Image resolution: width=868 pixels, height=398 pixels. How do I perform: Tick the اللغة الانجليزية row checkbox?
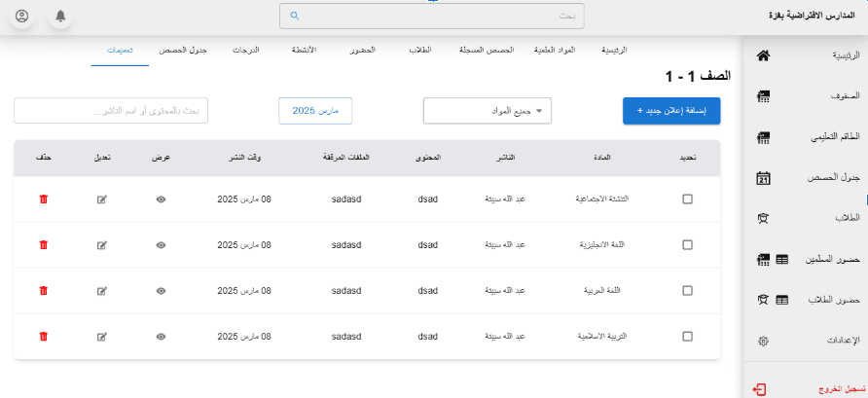pos(688,245)
